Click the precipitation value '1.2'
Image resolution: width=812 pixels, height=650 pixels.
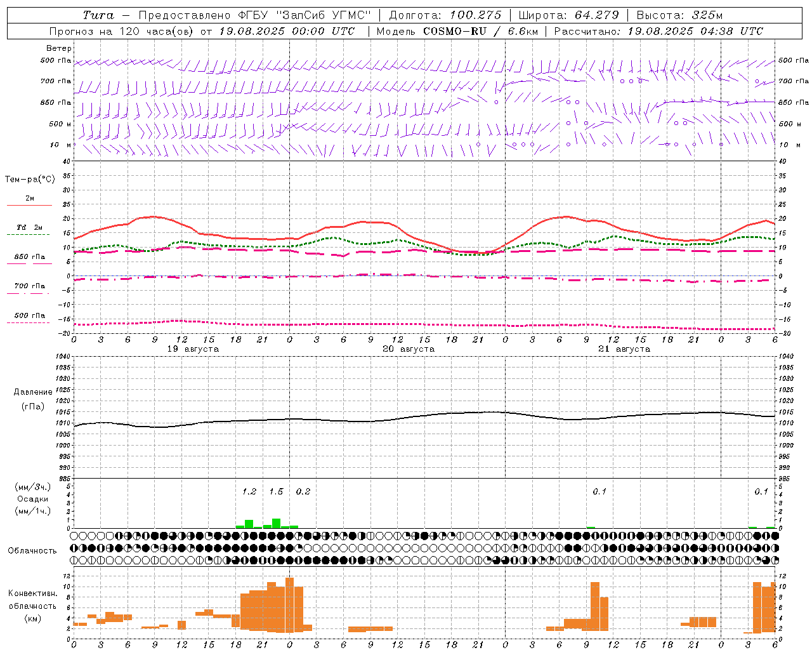(249, 492)
